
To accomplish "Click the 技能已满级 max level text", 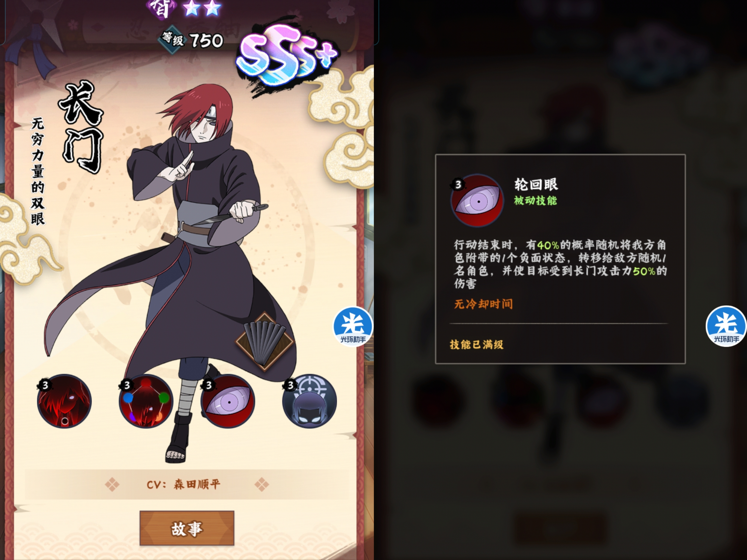I will (x=477, y=344).
